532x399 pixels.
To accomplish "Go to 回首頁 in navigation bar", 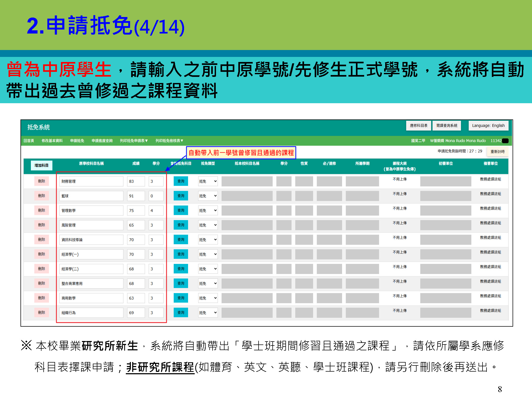I will tap(29, 141).
